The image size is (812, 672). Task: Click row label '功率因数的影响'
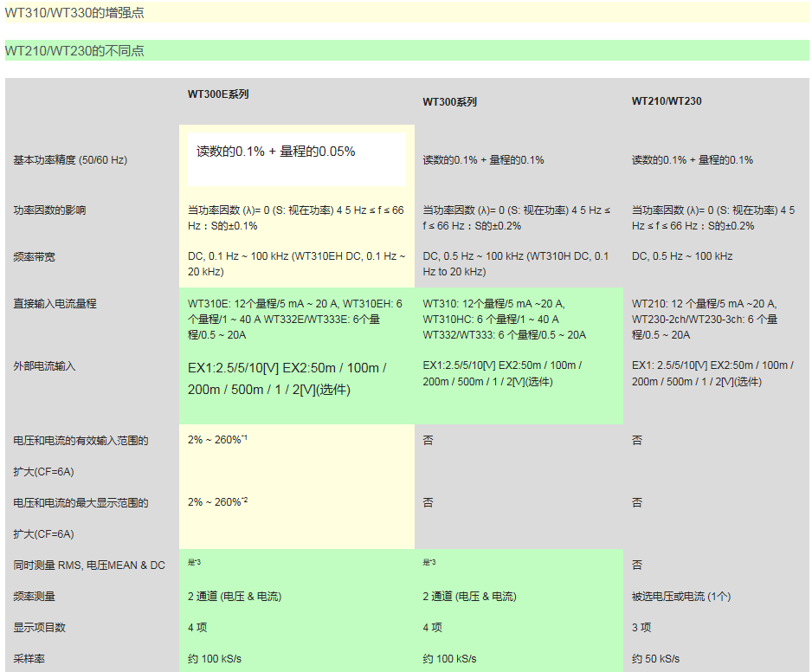[x=49, y=210]
